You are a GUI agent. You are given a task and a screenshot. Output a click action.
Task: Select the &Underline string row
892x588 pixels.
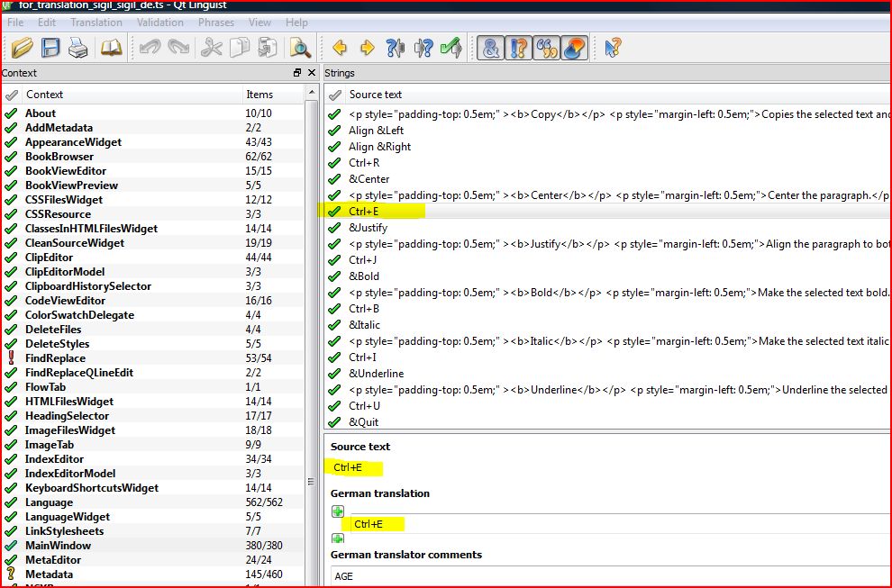click(607, 374)
